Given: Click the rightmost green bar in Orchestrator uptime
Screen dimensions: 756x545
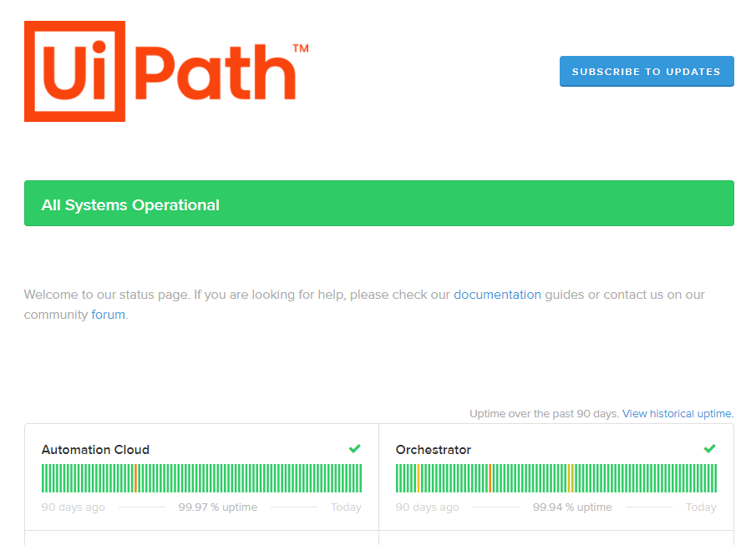Looking at the screenshot, I should (x=715, y=477).
